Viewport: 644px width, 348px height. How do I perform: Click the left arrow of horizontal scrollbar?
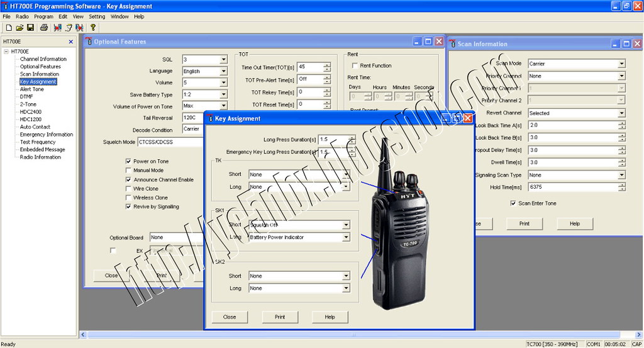(83, 334)
